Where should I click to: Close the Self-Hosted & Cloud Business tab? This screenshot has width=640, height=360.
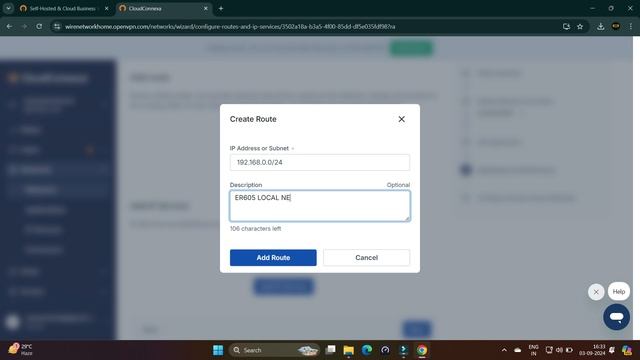click(x=107, y=9)
